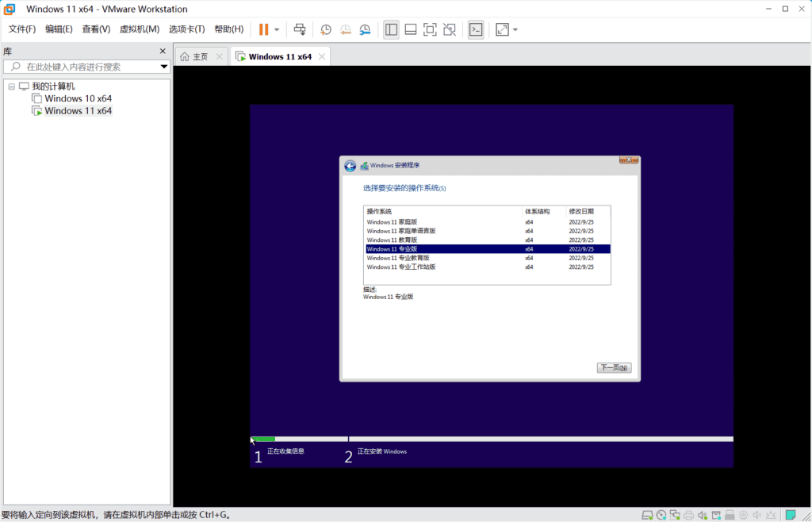This screenshot has width=812, height=522.
Task: Take a snapshot of this virtual machine
Action: click(326, 29)
